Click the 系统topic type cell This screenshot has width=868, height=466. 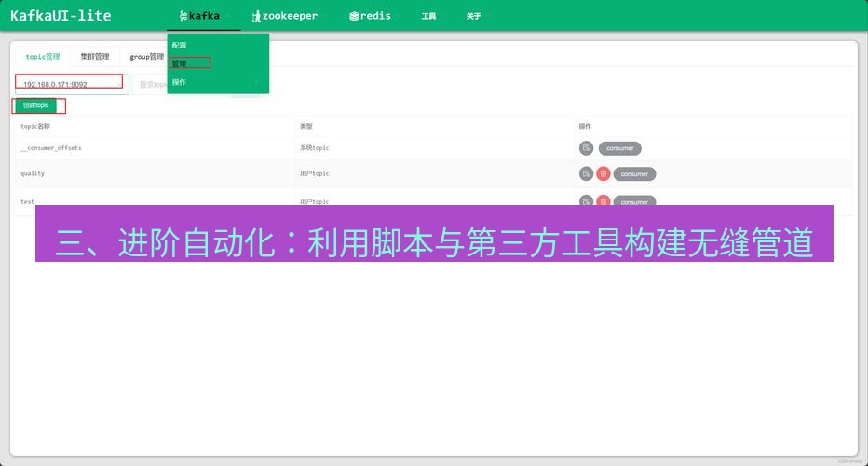click(315, 148)
